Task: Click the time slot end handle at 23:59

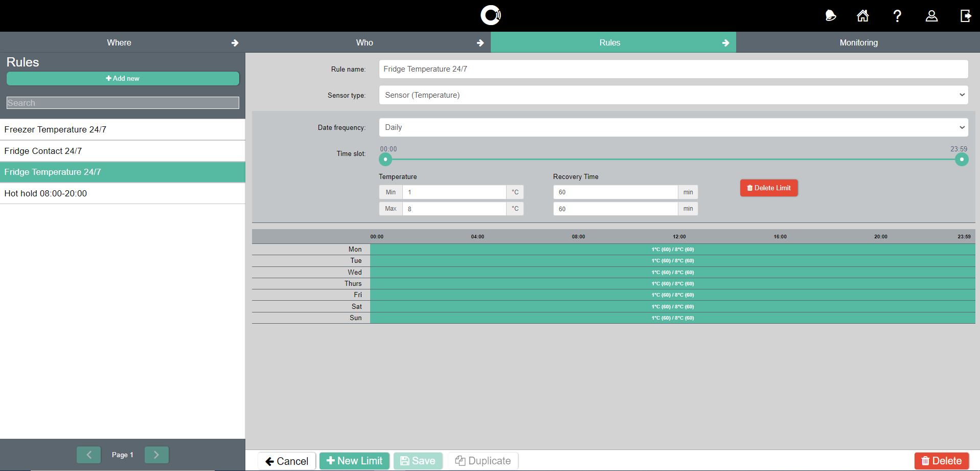Action: click(x=961, y=160)
